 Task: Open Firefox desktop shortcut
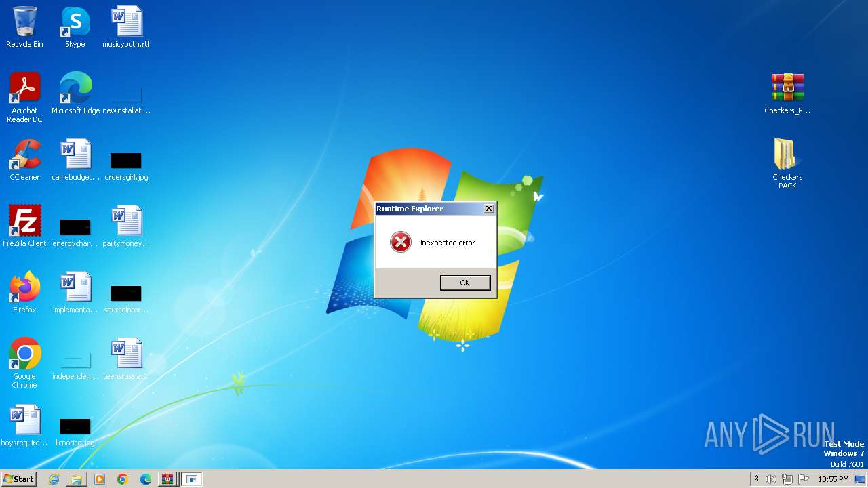[24, 293]
